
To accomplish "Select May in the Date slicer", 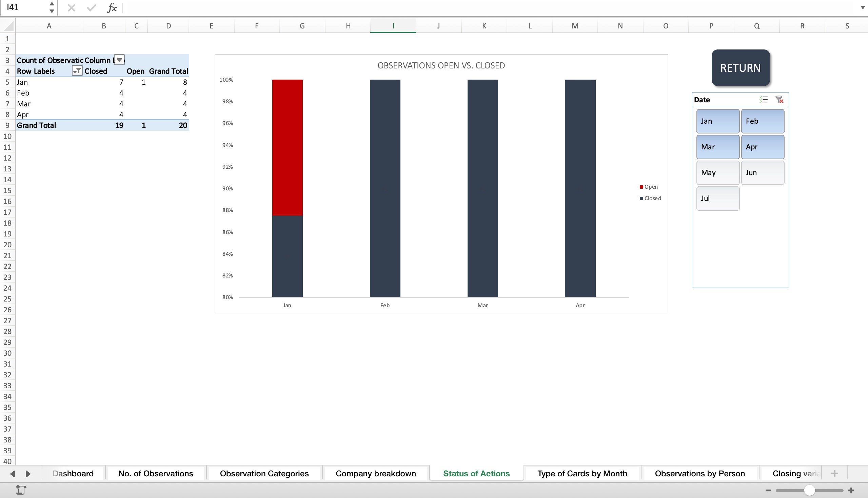I will 717,173.
